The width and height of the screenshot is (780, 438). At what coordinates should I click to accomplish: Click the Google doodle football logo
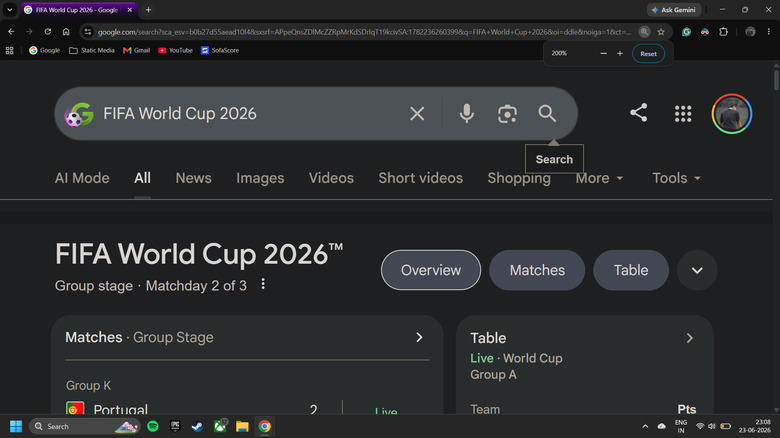coord(79,114)
